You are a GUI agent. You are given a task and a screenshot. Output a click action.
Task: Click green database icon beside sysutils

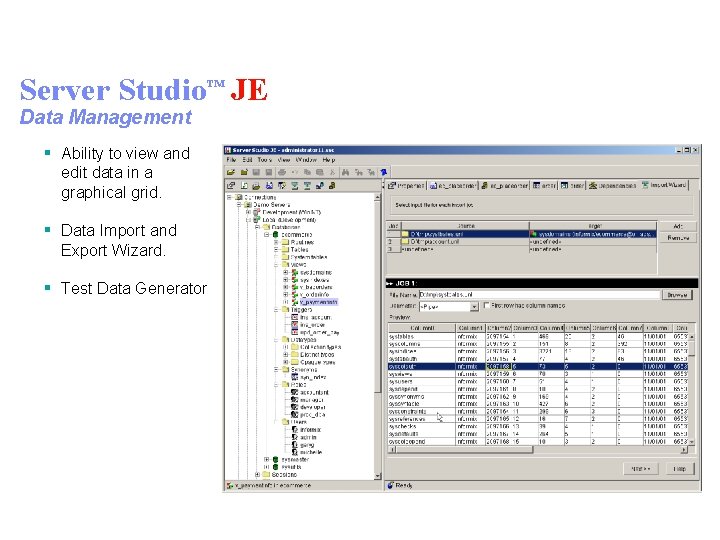(276, 467)
